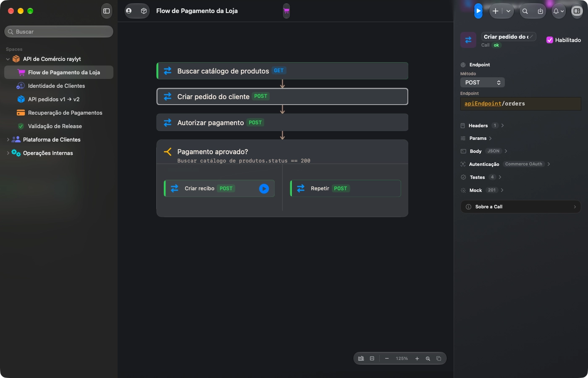Viewport: 588px width, 378px height.
Task: Select the Autorizar pagamento step
Action: point(282,123)
